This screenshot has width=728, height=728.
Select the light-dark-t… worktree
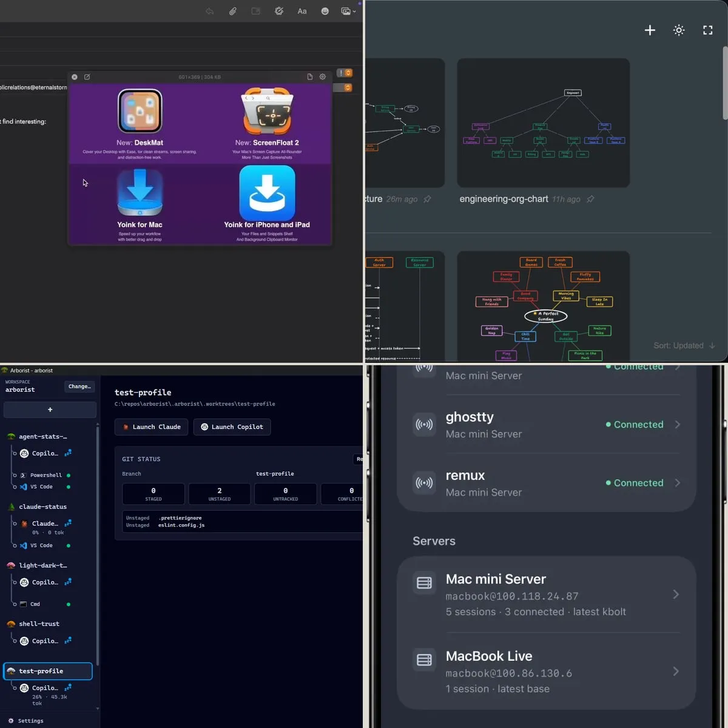pos(42,565)
